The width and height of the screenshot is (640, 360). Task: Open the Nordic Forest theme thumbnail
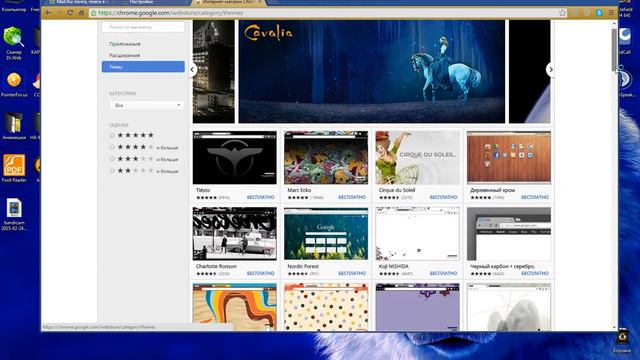(x=326, y=233)
